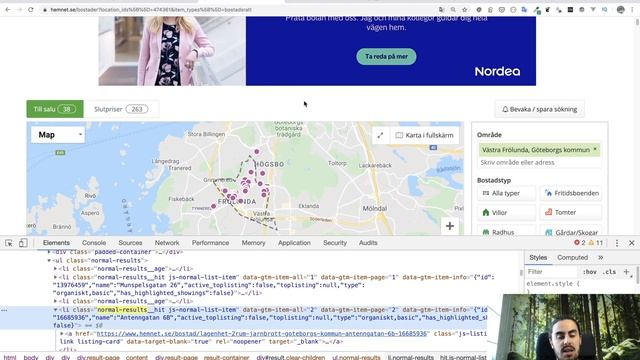
Task: Select the Till salu 38 tab
Action: pyautogui.click(x=55, y=109)
